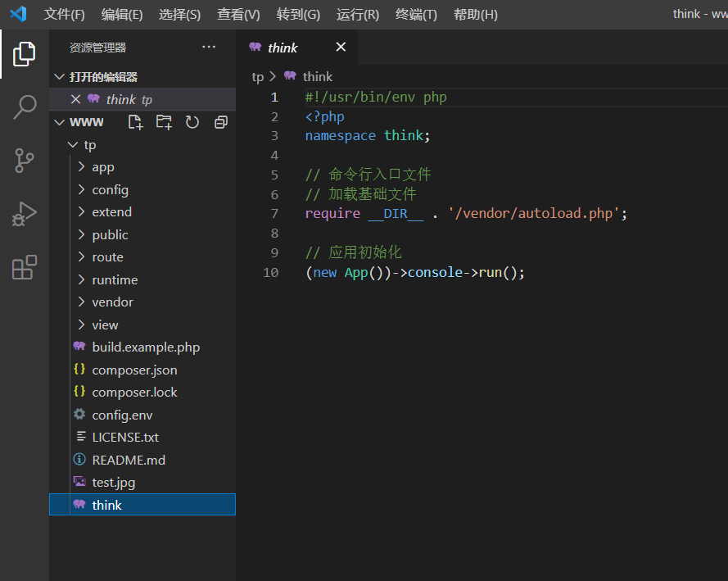The height and width of the screenshot is (581, 728).
Task: Expand the vendor folder
Action: (112, 302)
